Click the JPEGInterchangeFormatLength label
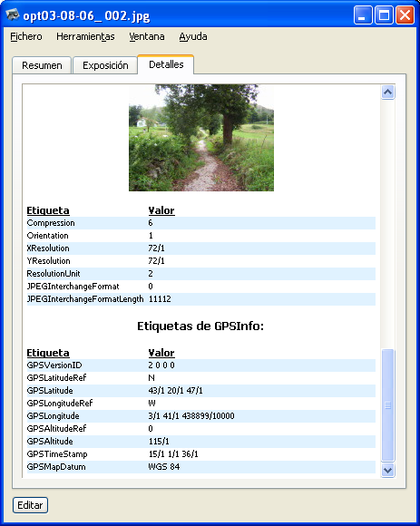This screenshot has height=526, width=420. pos(85,299)
